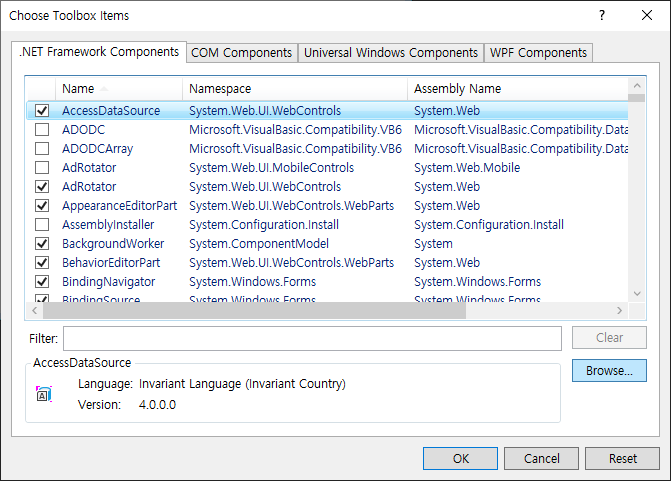Viewport: 671px width, 481px height.
Task: Click System.Web.Mobile assembly cell
Action: [467, 167]
